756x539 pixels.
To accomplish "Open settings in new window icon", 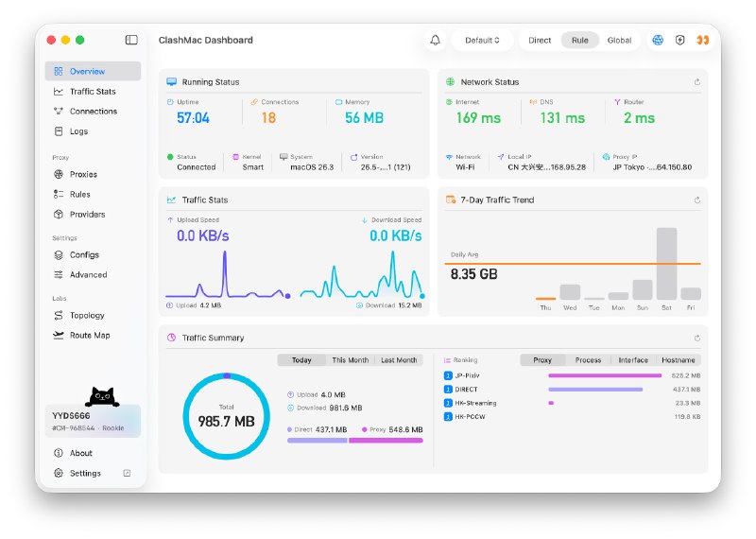I will click(127, 473).
